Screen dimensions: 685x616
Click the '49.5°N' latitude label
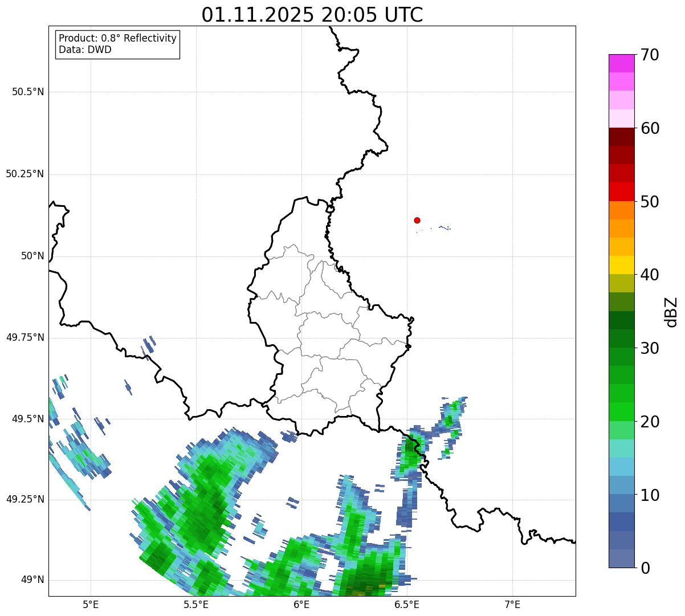[28, 419]
